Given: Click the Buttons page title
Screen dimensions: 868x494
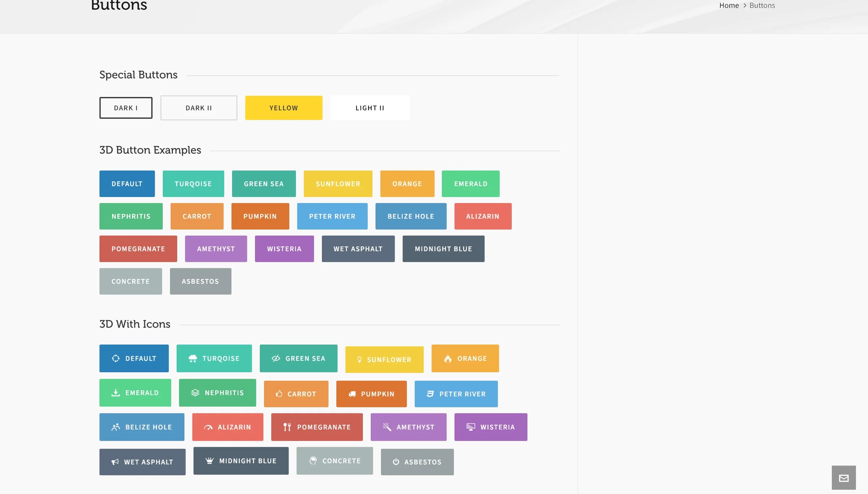Looking at the screenshot, I should click(119, 5).
